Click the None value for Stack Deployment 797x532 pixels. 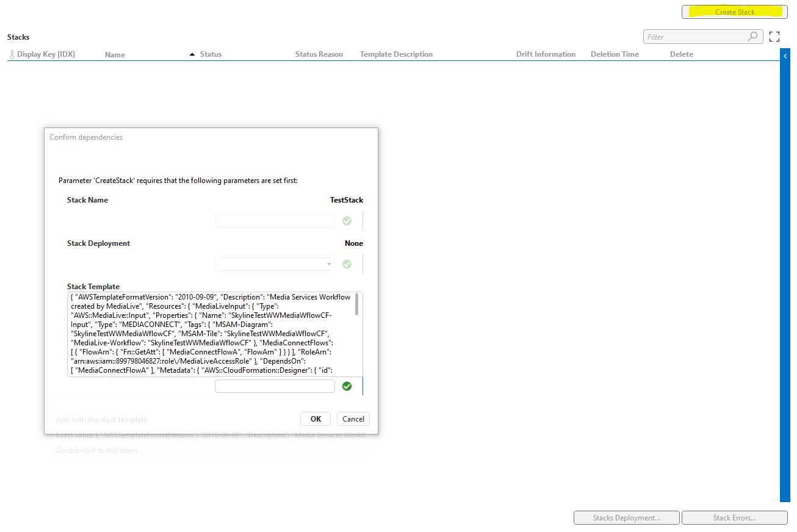click(354, 243)
